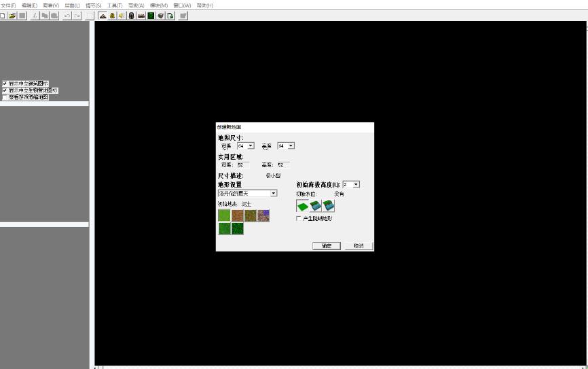Select the deep water level icon
Screen dimensions: 588x369
tap(329, 206)
